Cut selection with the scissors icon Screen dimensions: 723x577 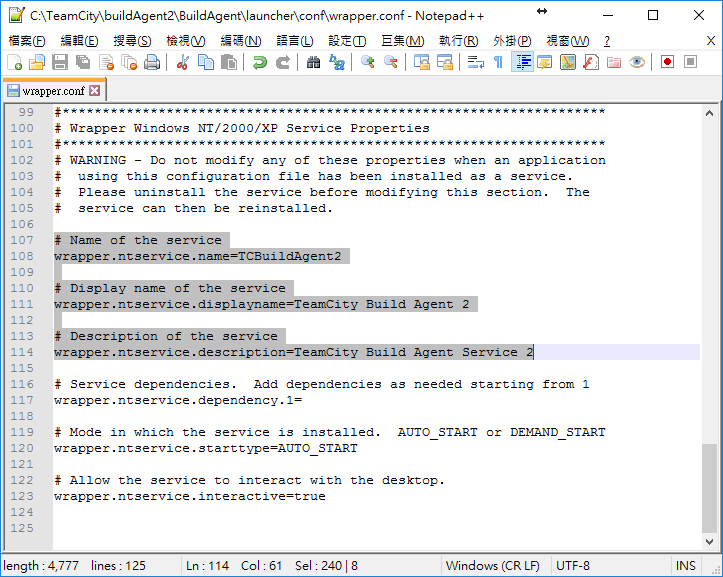pyautogui.click(x=183, y=62)
